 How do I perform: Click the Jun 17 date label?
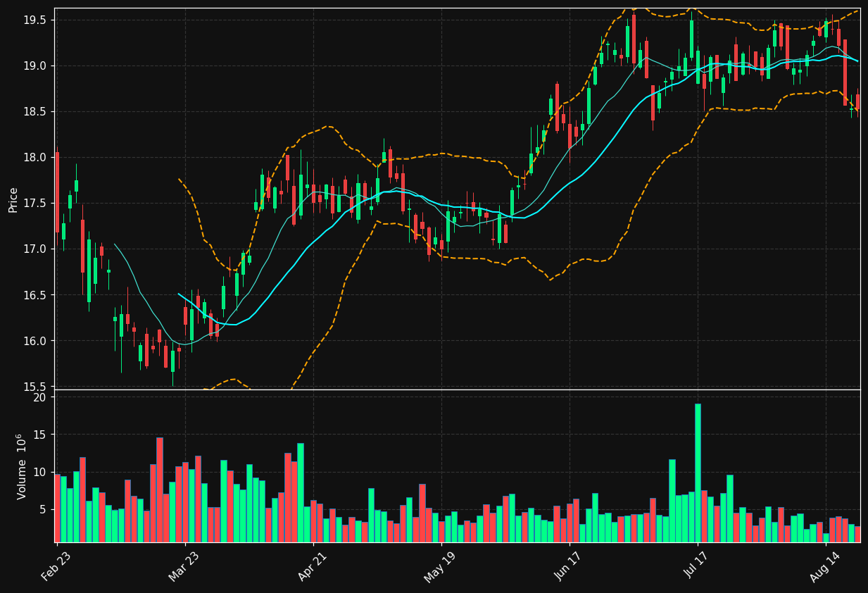coord(569,566)
